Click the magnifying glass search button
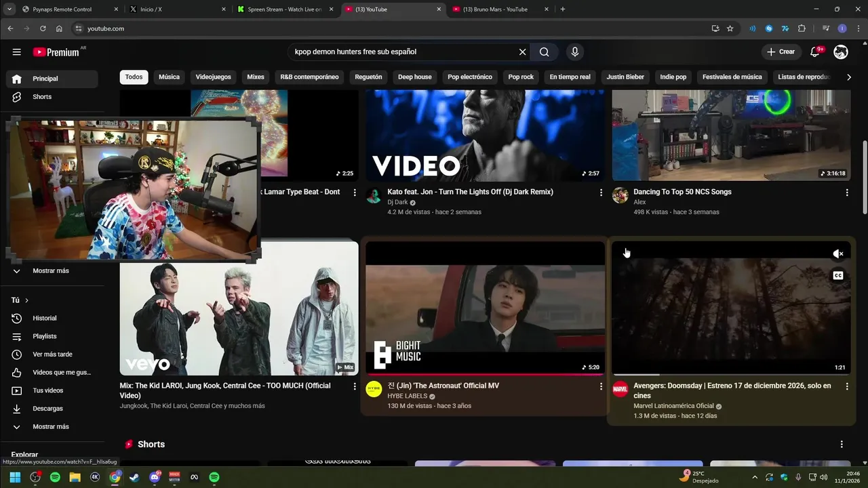 click(544, 52)
